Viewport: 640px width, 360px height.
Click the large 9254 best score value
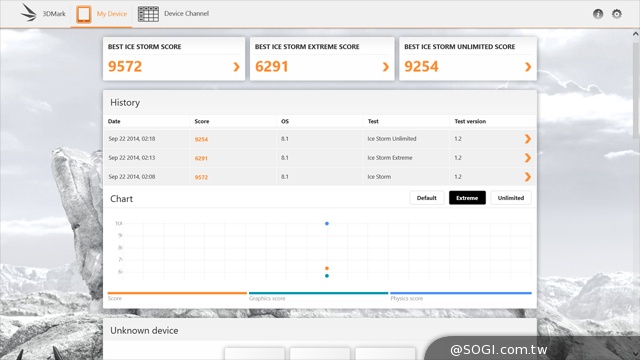pyautogui.click(x=421, y=67)
